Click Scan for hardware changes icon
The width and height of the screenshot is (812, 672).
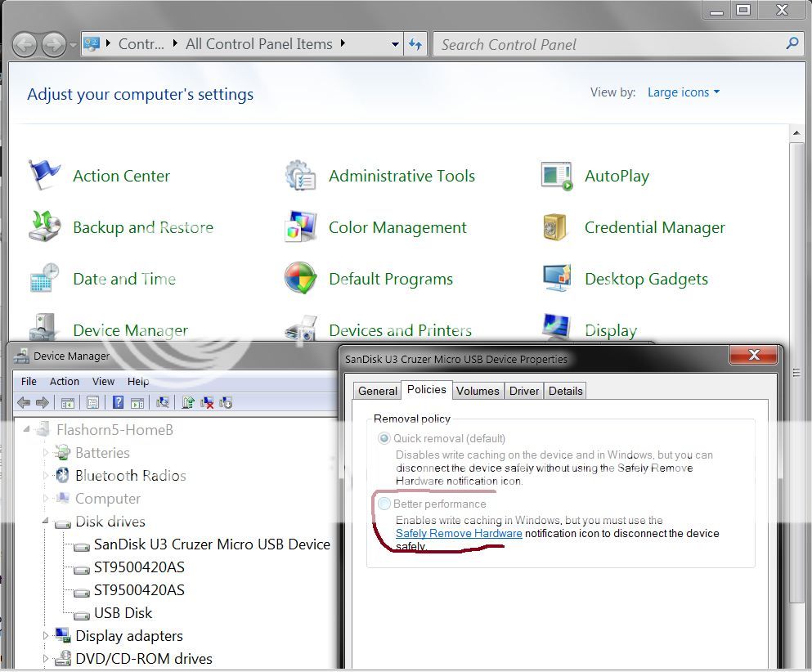pyautogui.click(x=163, y=402)
